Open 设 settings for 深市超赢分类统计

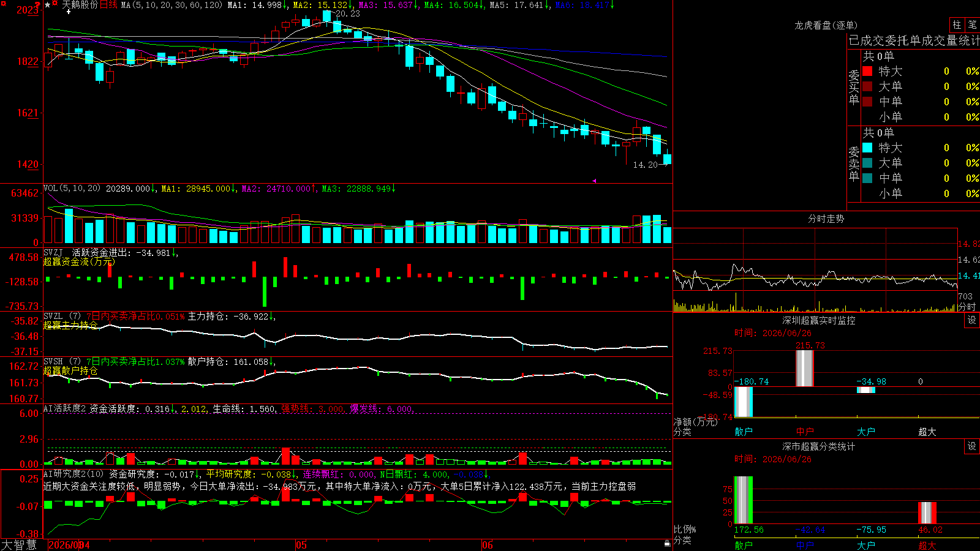tap(971, 446)
